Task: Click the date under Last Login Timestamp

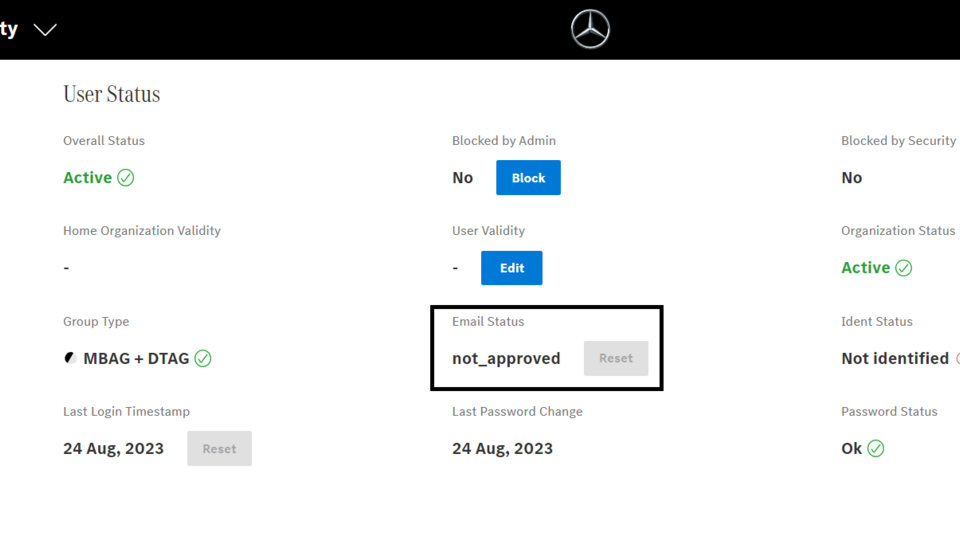Action: [113, 448]
